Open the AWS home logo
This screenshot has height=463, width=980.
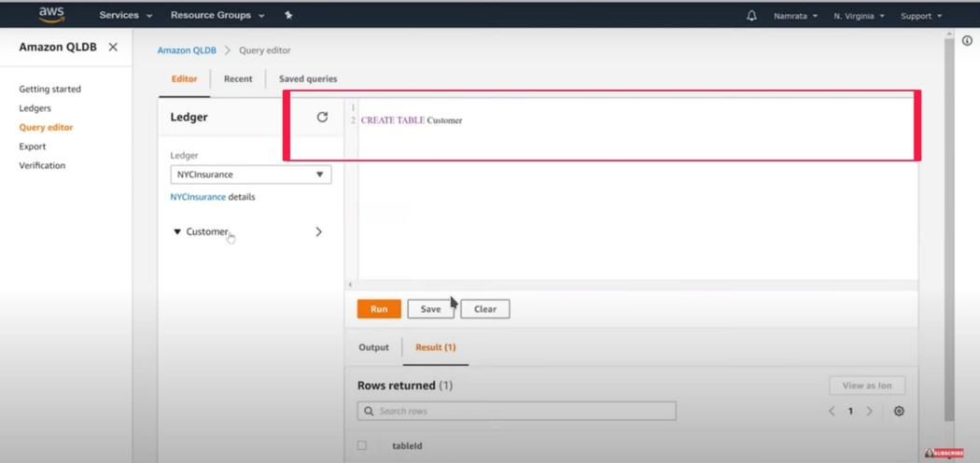tap(51, 14)
